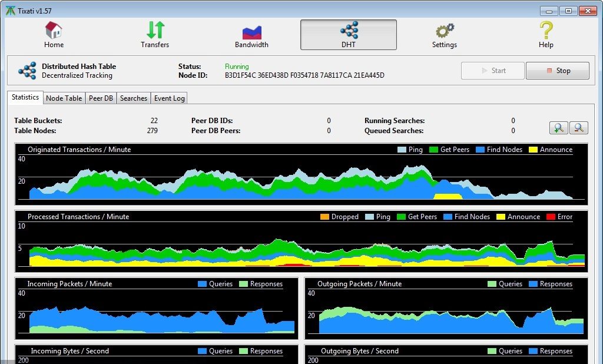Click the Distributed Hash Table network icon
The image size is (603, 364).
pos(27,71)
